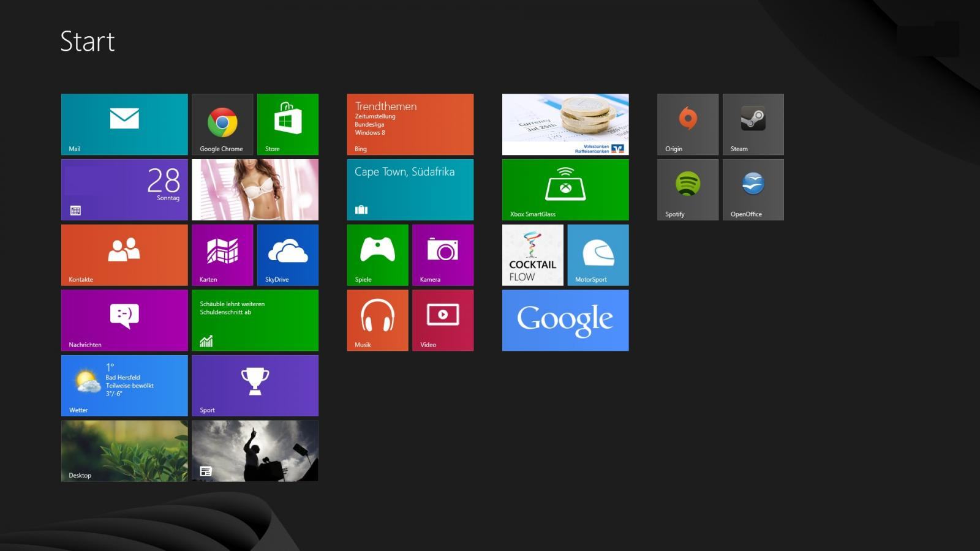Open the Xbox SmartGlass tile
The image size is (980, 551).
pos(565,190)
